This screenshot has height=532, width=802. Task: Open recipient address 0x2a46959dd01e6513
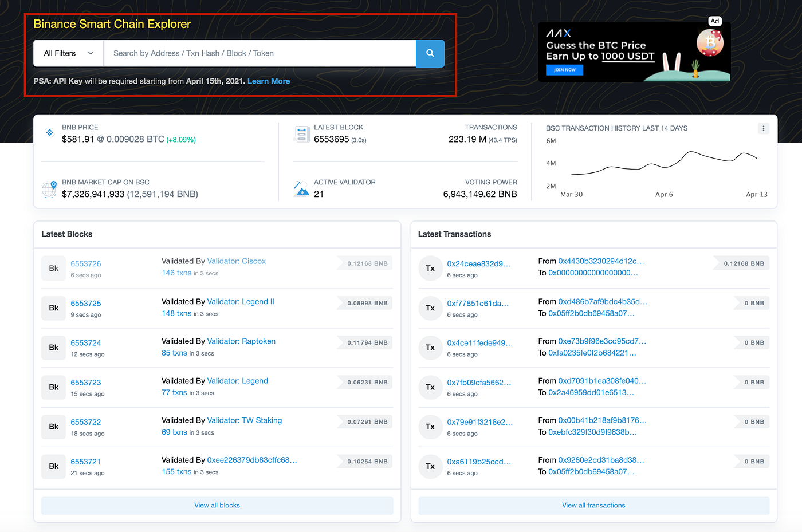click(x=591, y=393)
